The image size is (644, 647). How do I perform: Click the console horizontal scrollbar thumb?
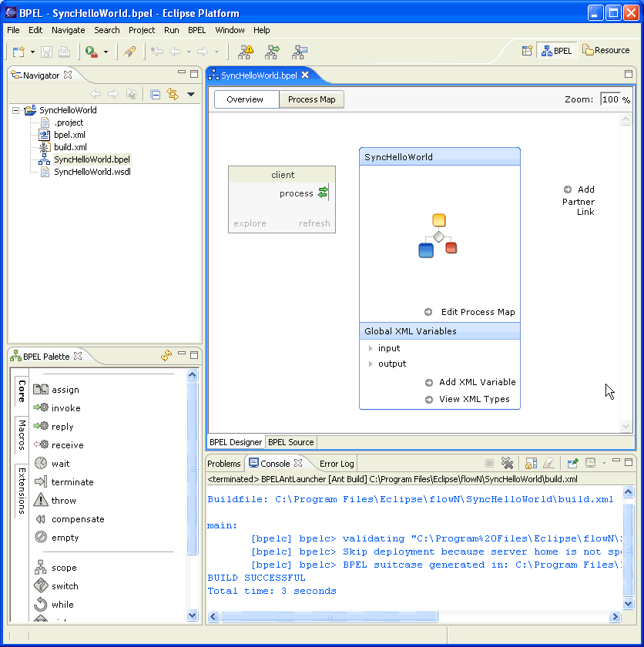[x=329, y=617]
